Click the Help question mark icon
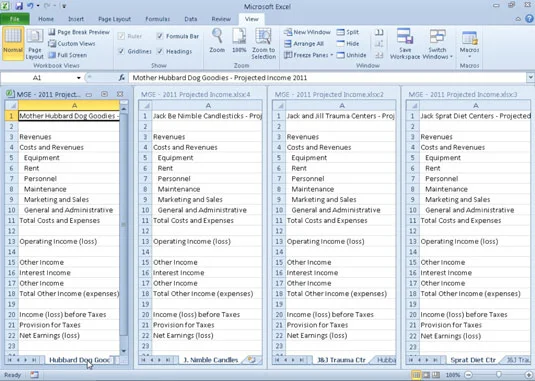 [x=530, y=19]
